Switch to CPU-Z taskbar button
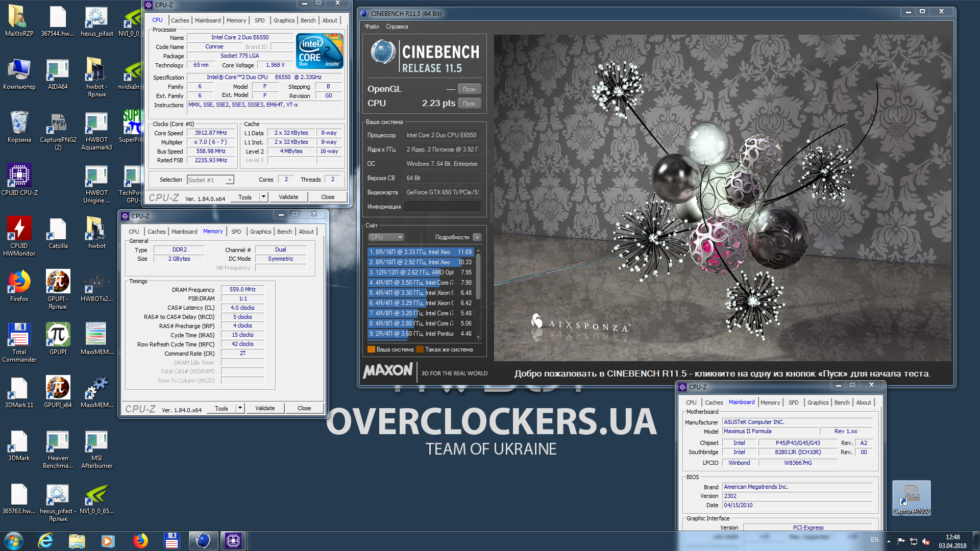The width and height of the screenshot is (980, 551). click(233, 540)
